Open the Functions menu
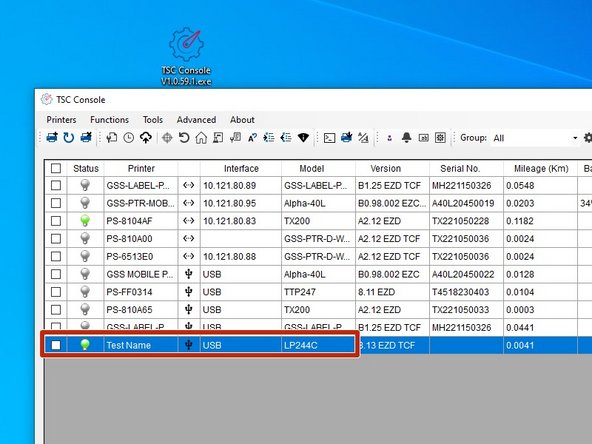The width and height of the screenshot is (592, 444). tap(109, 120)
